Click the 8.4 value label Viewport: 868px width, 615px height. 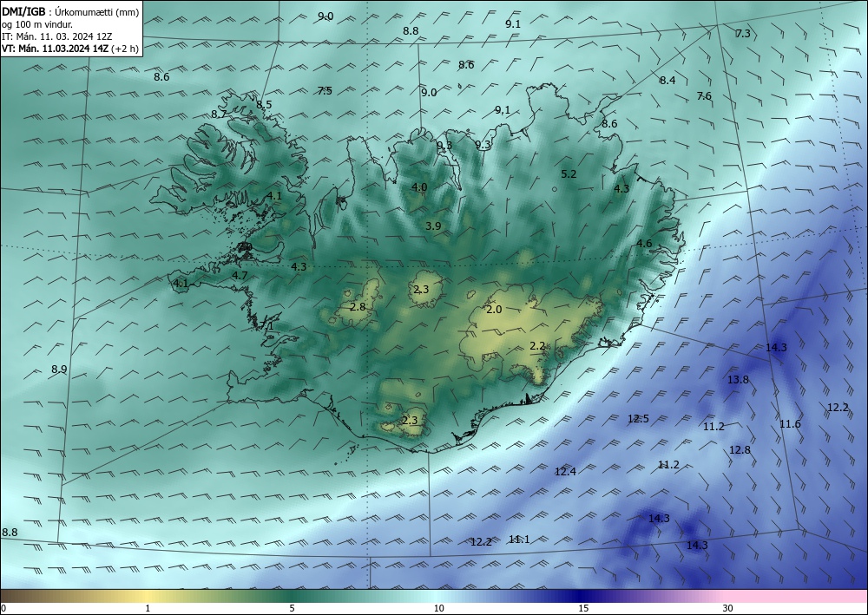(667, 80)
